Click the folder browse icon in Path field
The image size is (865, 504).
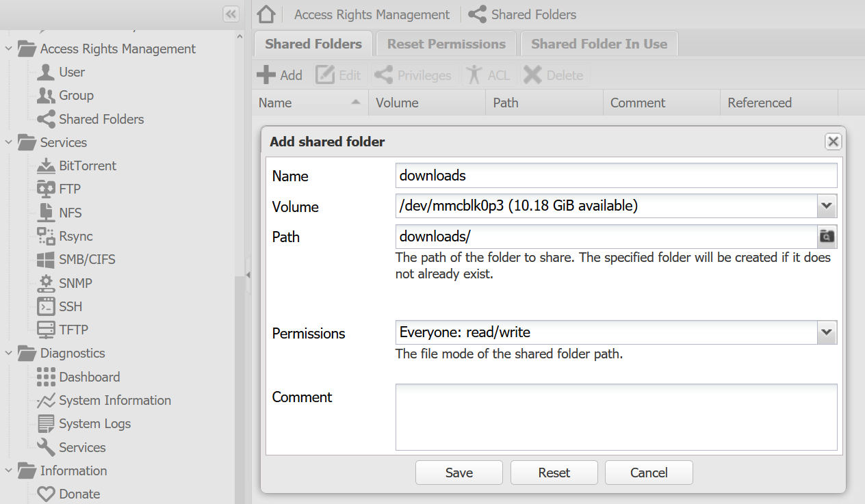[x=827, y=237]
